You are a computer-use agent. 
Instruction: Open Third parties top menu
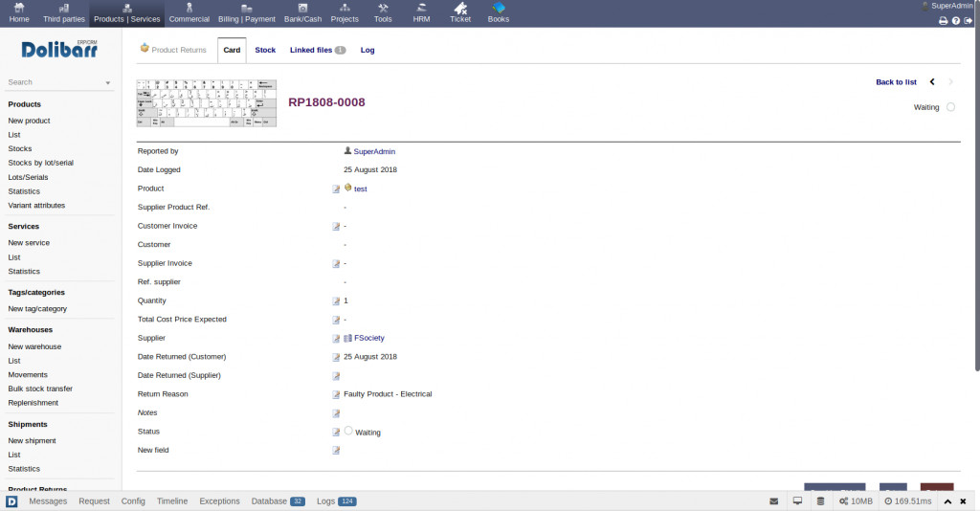click(x=64, y=13)
